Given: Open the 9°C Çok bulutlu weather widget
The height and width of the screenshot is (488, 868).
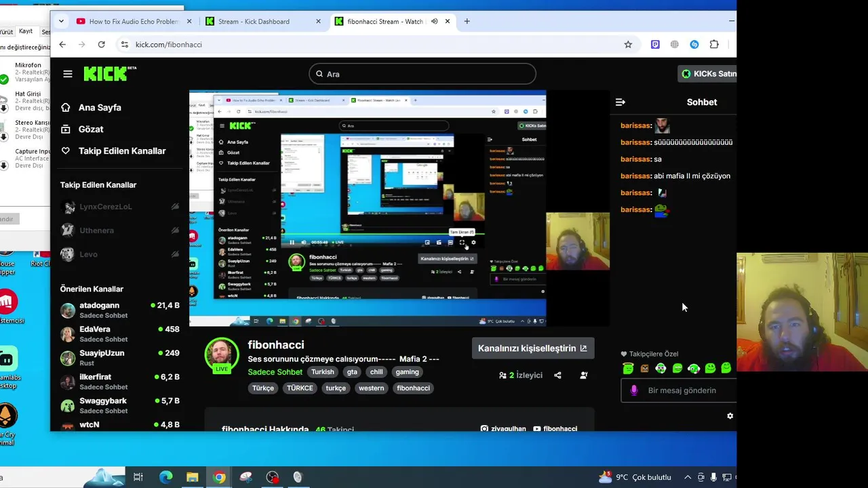Looking at the screenshot, I should 635,477.
